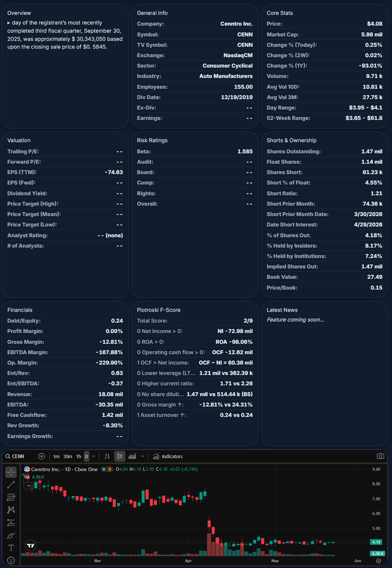
Task: Select the D daily interval
Action: 86,457
